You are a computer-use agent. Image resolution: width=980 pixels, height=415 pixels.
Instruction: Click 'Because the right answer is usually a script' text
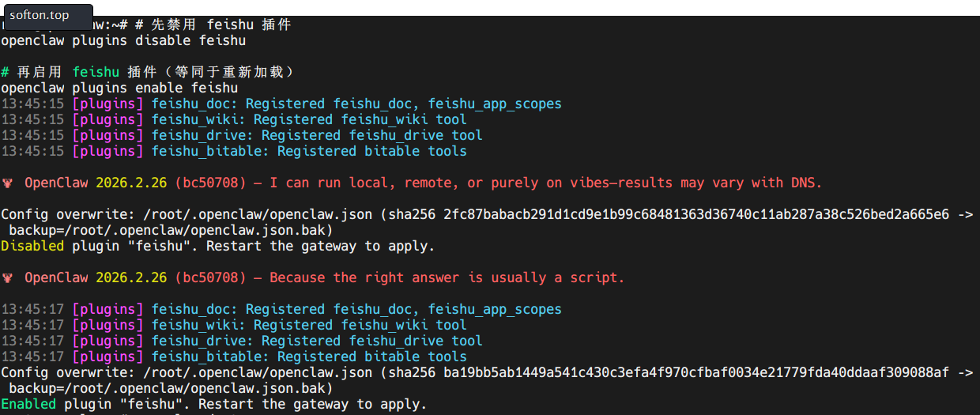click(x=447, y=277)
